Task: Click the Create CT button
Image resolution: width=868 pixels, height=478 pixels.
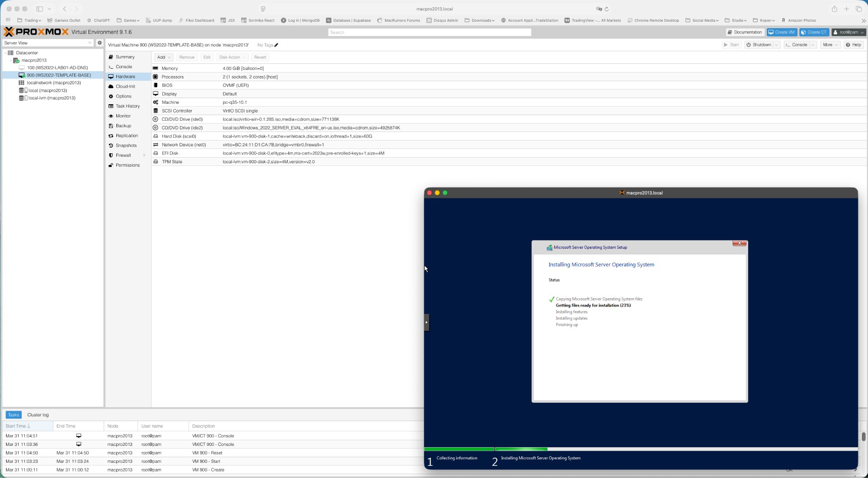Action: [814, 32]
